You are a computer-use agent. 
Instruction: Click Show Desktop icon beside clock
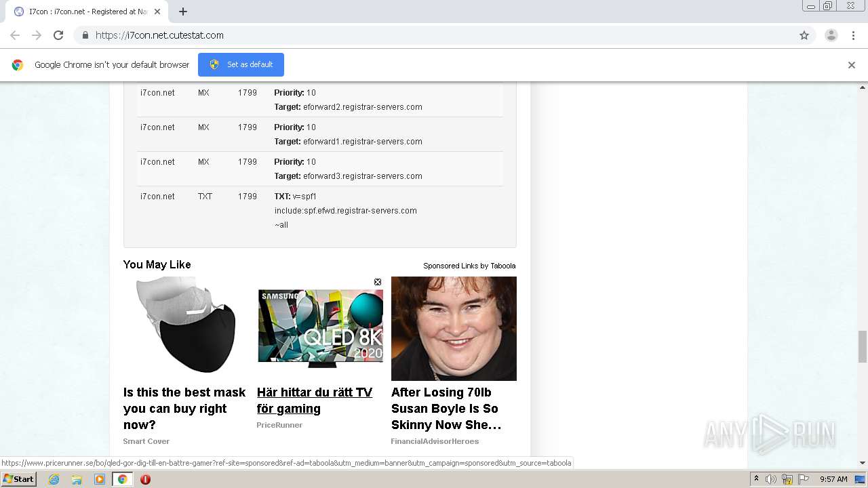[x=860, y=479]
